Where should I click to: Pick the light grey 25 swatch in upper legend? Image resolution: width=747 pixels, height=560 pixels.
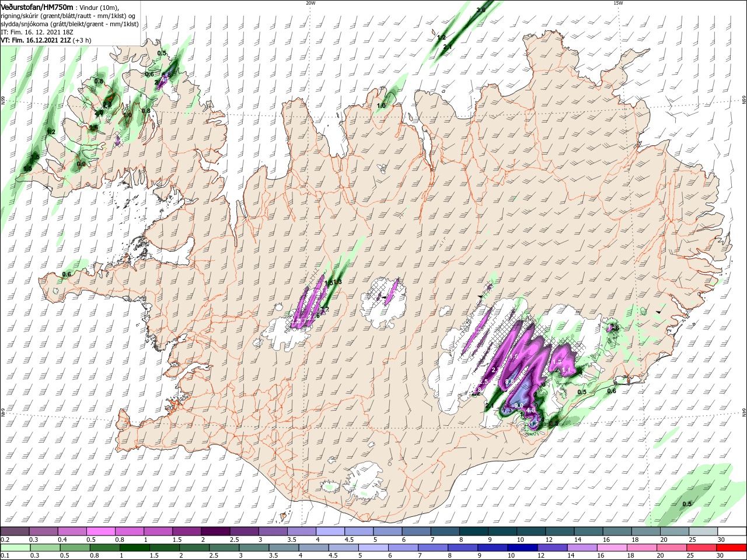coord(703,531)
